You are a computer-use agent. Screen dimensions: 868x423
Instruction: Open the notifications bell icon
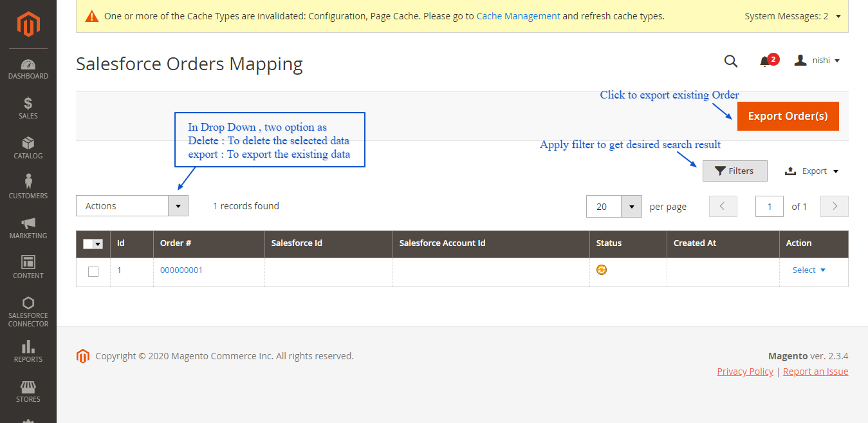pos(764,61)
